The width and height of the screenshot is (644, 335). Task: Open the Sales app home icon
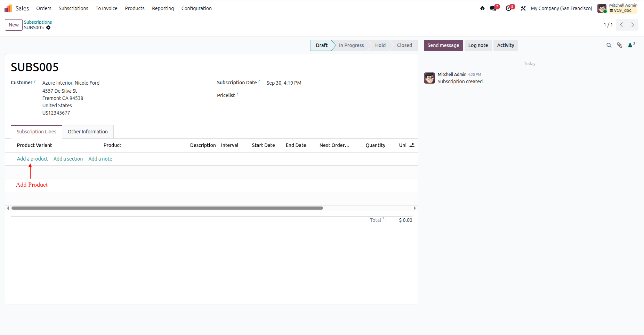click(8, 8)
